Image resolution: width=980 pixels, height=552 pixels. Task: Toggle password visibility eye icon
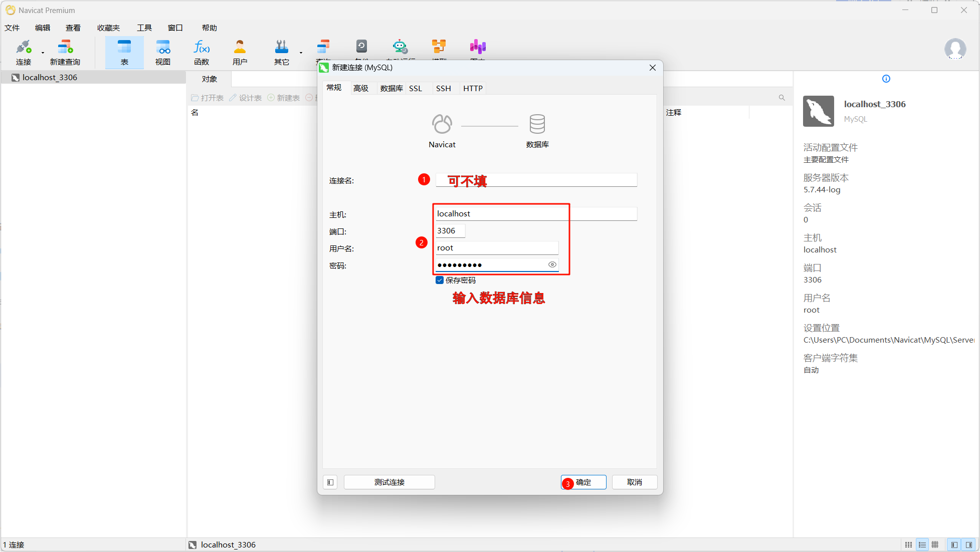pyautogui.click(x=552, y=264)
